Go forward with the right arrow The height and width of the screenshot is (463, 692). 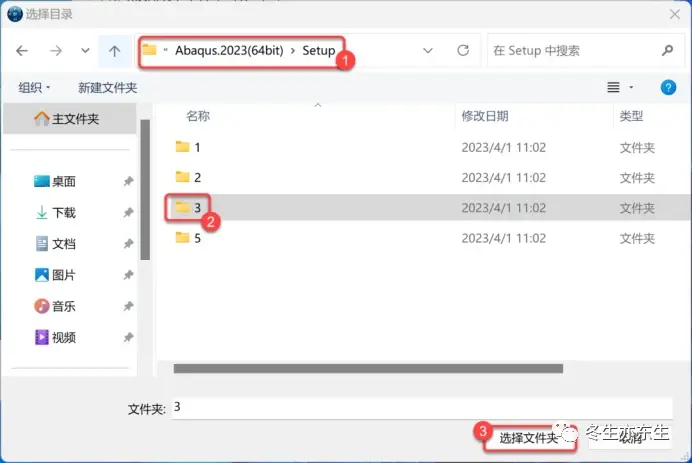click(56, 51)
